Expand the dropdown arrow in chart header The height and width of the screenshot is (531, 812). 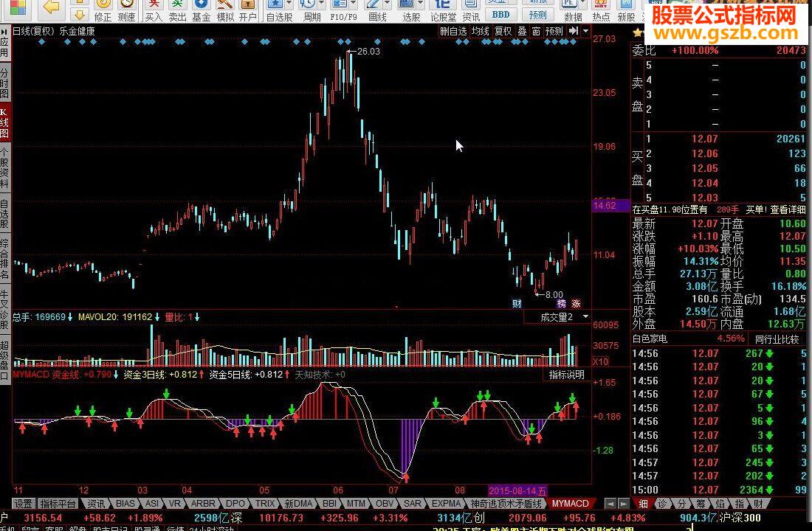[x=585, y=31]
